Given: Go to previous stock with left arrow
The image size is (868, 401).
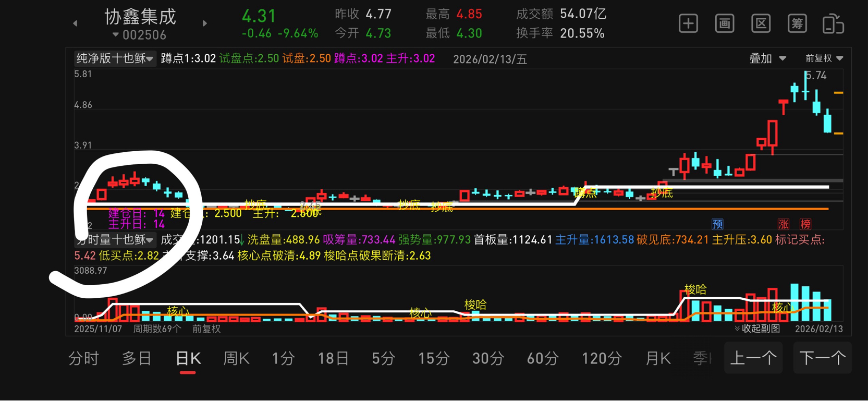Looking at the screenshot, I should coord(75,23).
